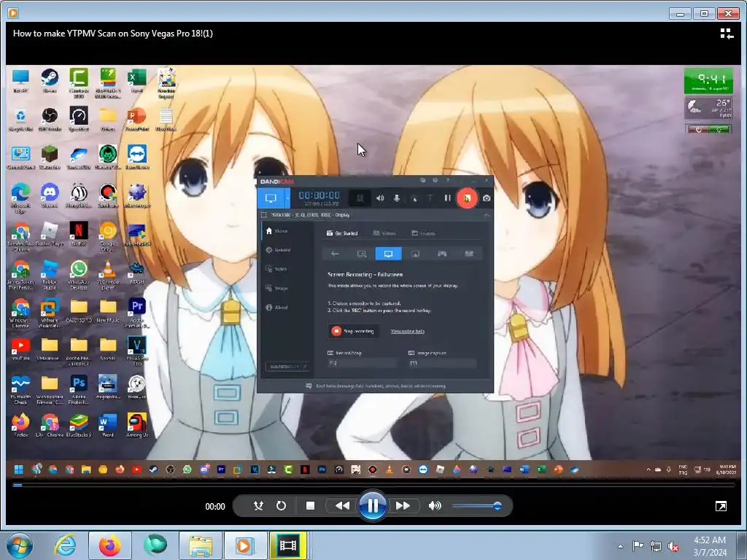Screen dimensions: 747x560
Task: Click the rewind button in the player
Action: [x=342, y=506]
